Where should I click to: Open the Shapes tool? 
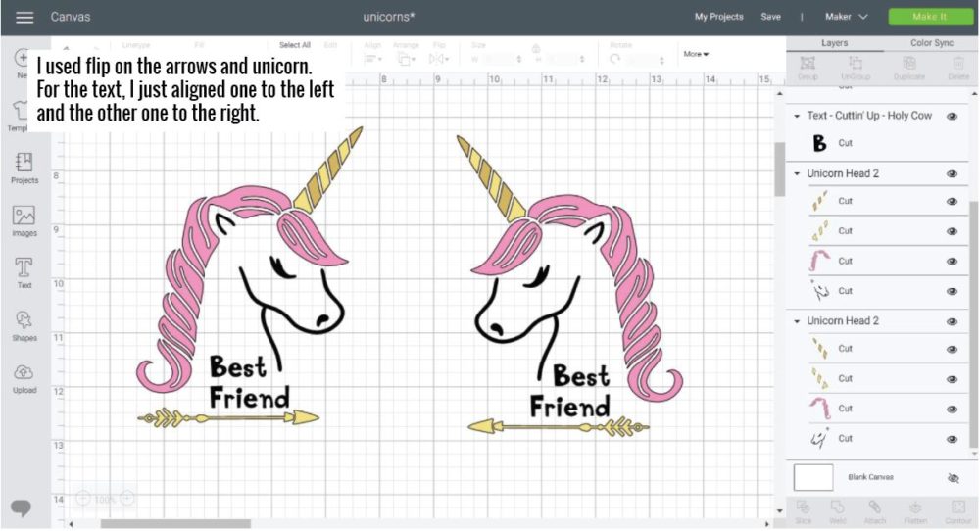pyautogui.click(x=24, y=324)
